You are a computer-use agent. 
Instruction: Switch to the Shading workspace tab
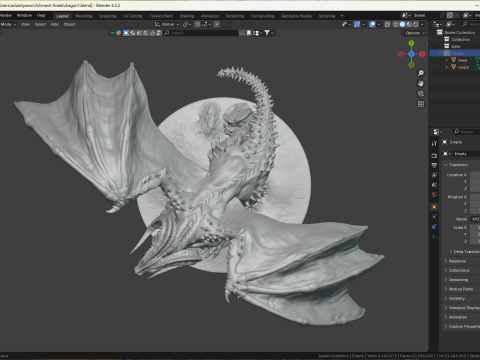pos(187,16)
